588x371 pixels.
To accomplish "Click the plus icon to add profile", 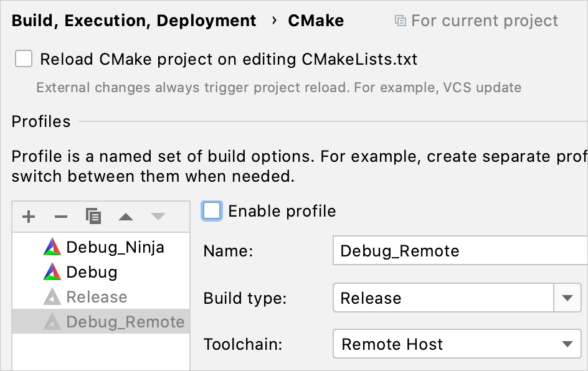I will [29, 217].
